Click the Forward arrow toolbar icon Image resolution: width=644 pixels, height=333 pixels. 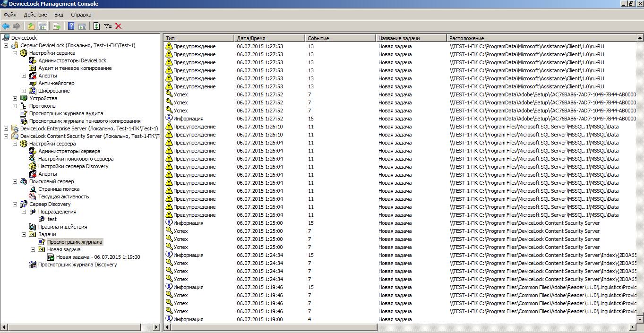click(x=17, y=26)
